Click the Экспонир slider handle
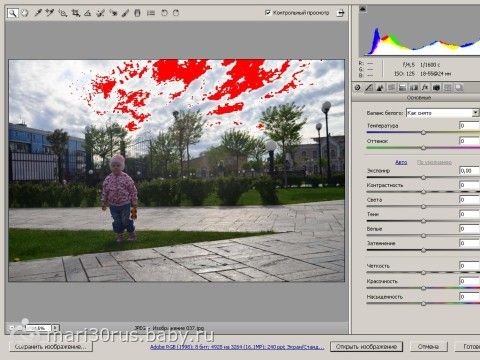The width and height of the screenshot is (480, 360). (x=423, y=177)
